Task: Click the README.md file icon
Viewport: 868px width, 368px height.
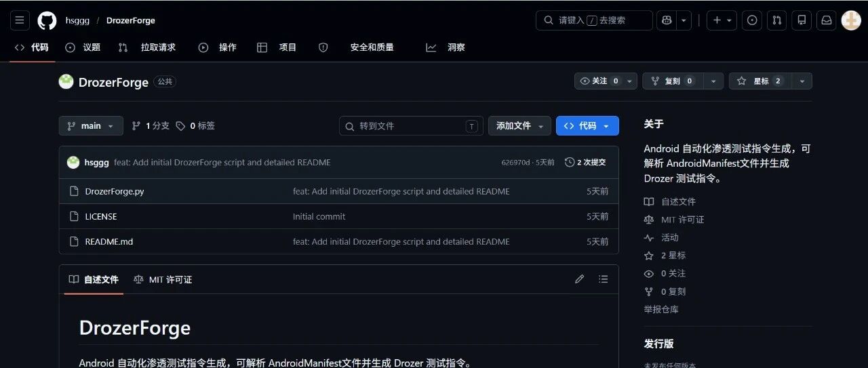Action: tap(75, 241)
